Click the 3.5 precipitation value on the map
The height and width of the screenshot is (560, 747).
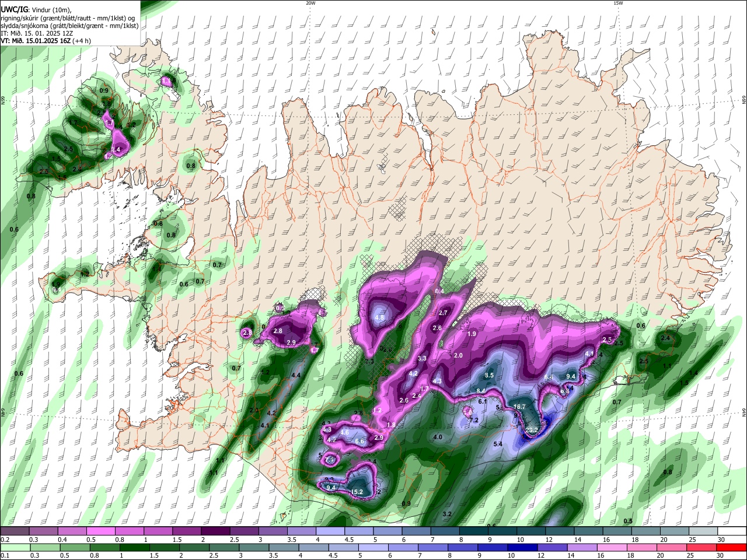(489, 375)
